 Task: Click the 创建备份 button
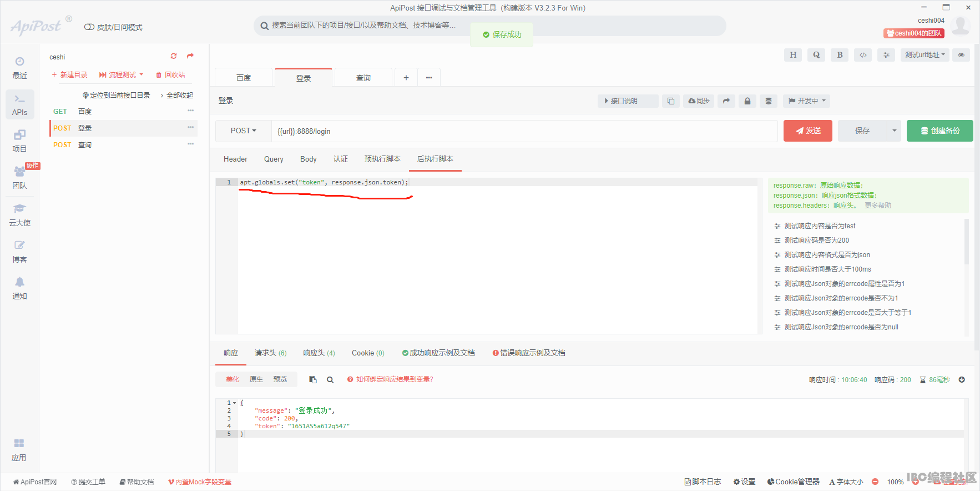coord(940,131)
